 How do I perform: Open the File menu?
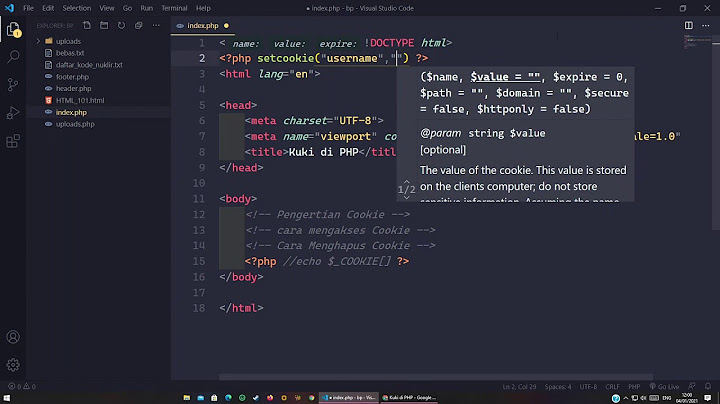pyautogui.click(x=28, y=8)
